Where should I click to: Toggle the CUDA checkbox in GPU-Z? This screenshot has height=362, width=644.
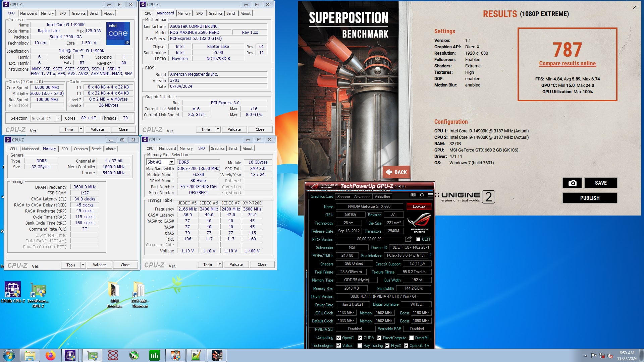(x=360, y=338)
